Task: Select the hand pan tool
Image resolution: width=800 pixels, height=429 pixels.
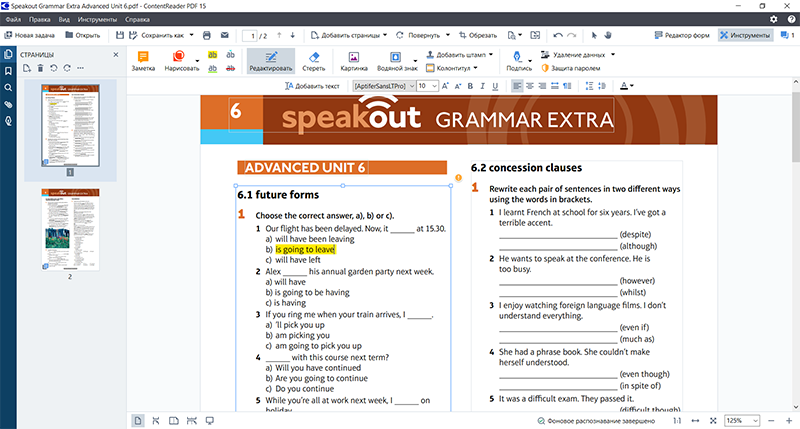Action: point(608,35)
